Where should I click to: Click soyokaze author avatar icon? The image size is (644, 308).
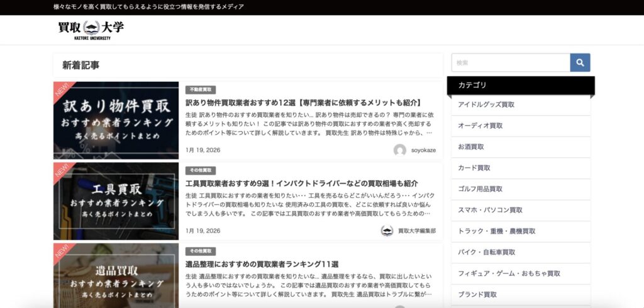[399, 151]
